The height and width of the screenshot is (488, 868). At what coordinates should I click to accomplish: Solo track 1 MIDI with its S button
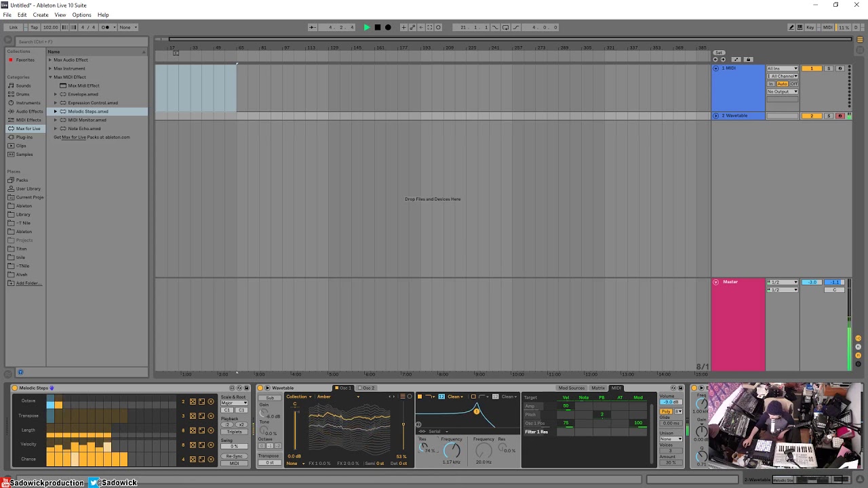828,68
